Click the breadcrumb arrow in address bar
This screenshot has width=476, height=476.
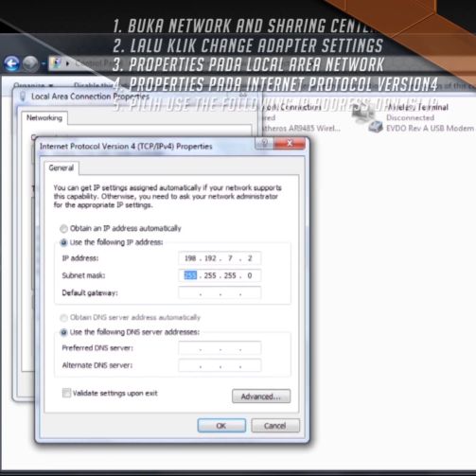(x=67, y=63)
